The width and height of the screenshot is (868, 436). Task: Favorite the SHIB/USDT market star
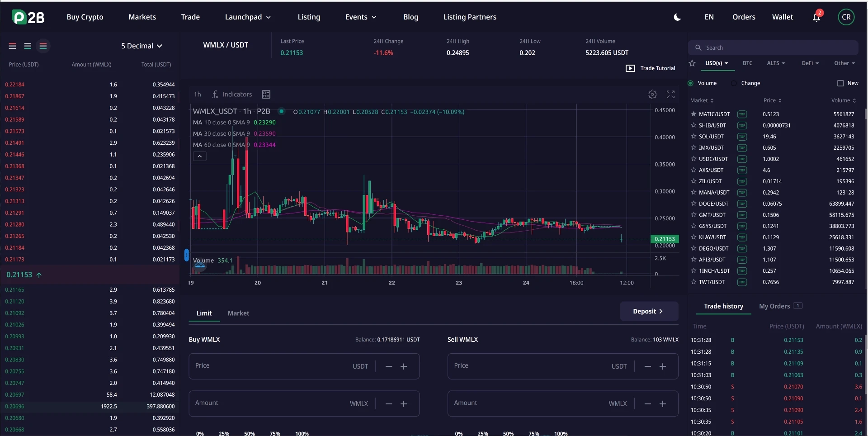tap(693, 125)
